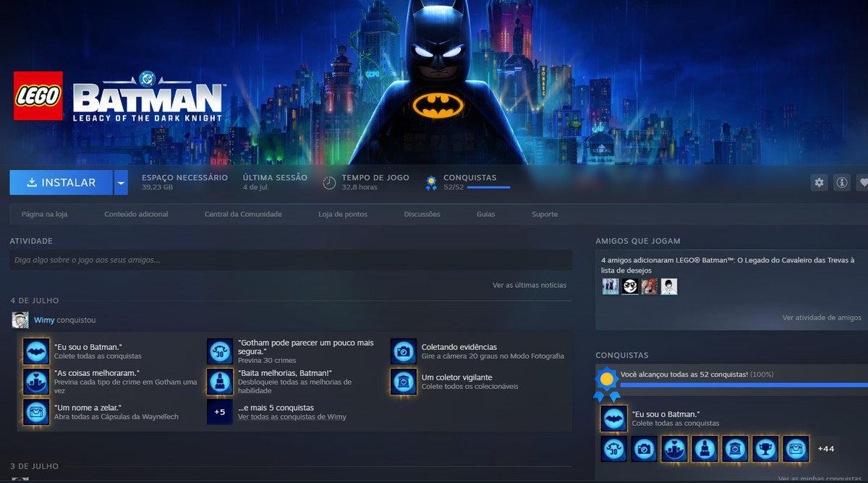Click Wimy's avatar in activity feed

(20, 320)
